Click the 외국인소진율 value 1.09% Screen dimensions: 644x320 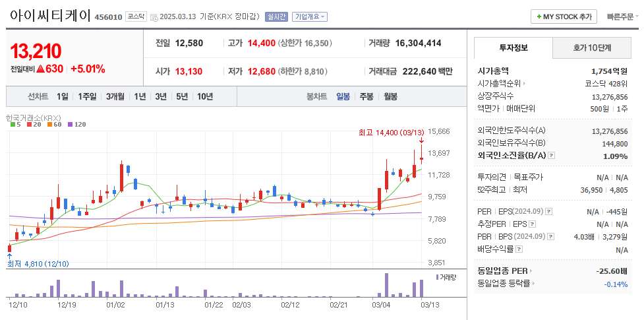[615, 156]
